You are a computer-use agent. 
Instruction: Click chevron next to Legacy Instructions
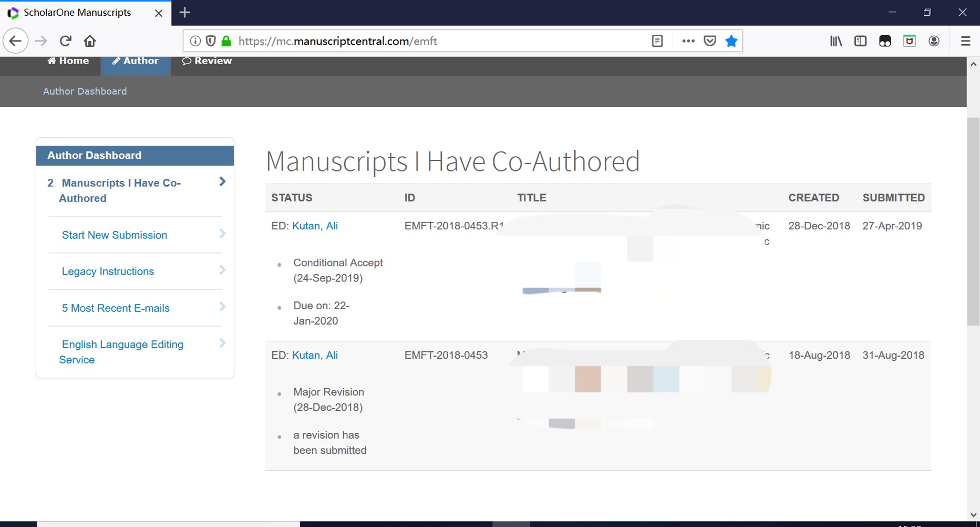[x=222, y=270]
